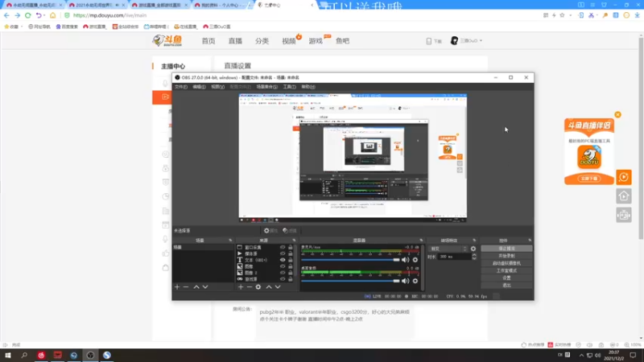Add a new source with the plus icon
Viewport: 644px width, 362px height.
click(241, 287)
